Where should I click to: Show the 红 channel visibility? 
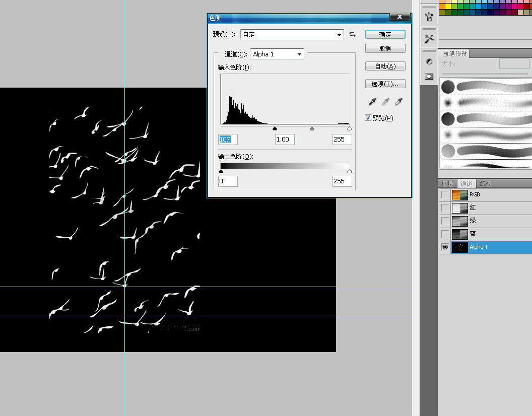pyautogui.click(x=445, y=207)
